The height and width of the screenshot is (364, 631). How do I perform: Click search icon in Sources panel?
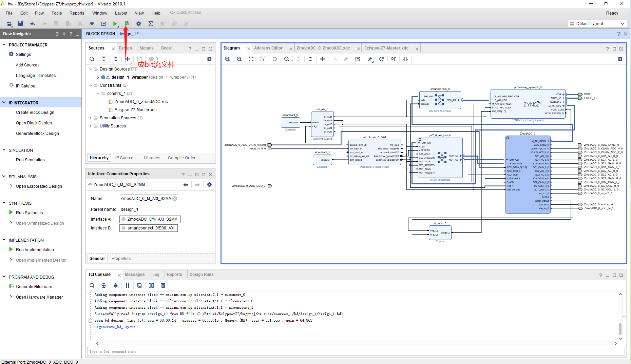point(92,59)
